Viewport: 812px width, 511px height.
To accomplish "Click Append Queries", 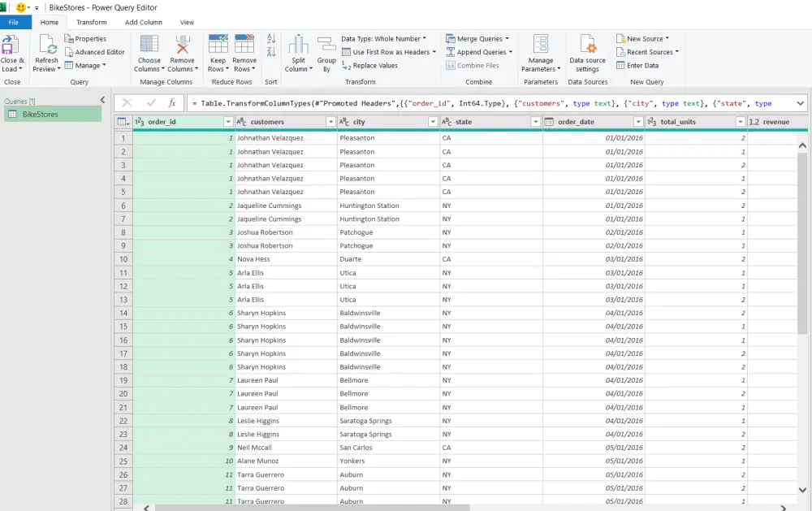I will pos(479,52).
